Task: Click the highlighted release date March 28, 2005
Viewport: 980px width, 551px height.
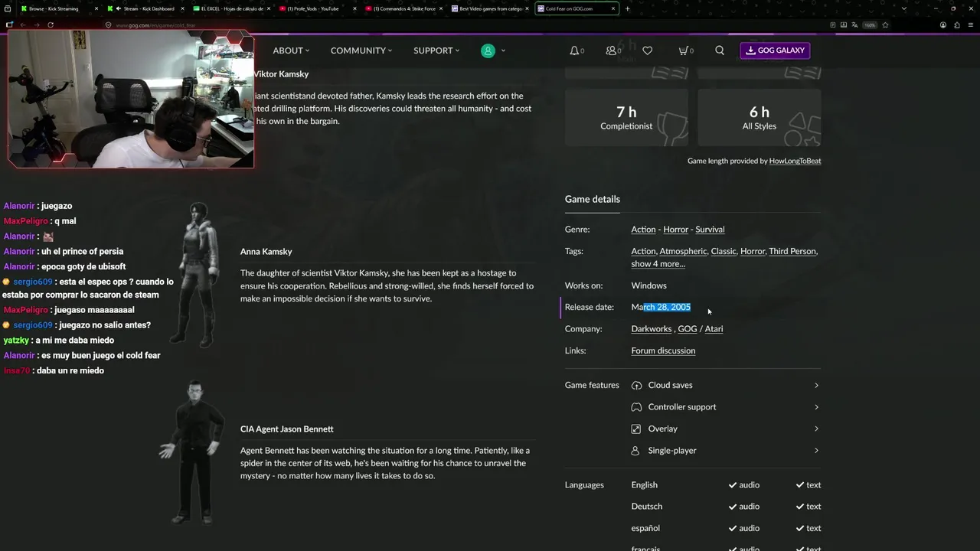Action: [661, 307]
